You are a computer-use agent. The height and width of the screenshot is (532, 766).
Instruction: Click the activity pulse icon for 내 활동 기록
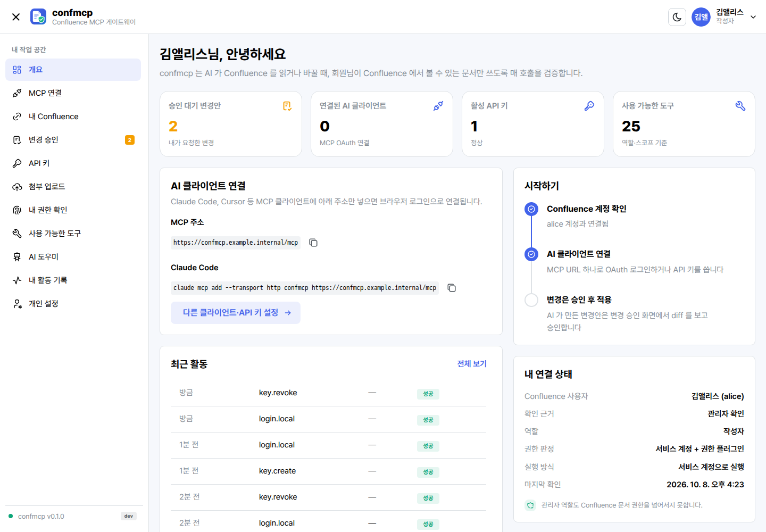coord(17,280)
